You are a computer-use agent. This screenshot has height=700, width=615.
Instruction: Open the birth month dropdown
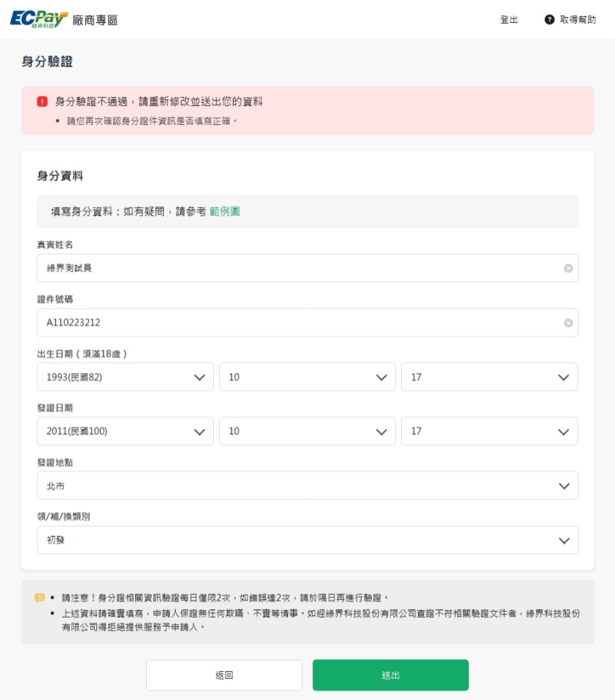(x=307, y=377)
